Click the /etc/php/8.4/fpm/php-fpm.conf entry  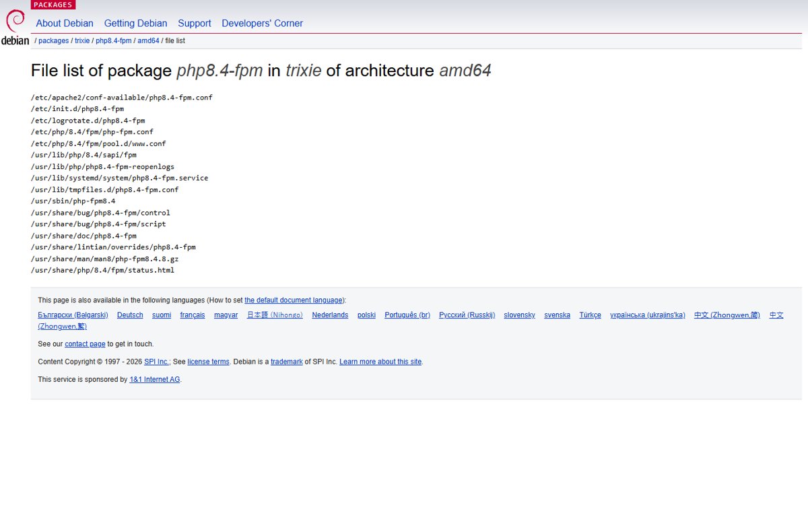point(92,132)
